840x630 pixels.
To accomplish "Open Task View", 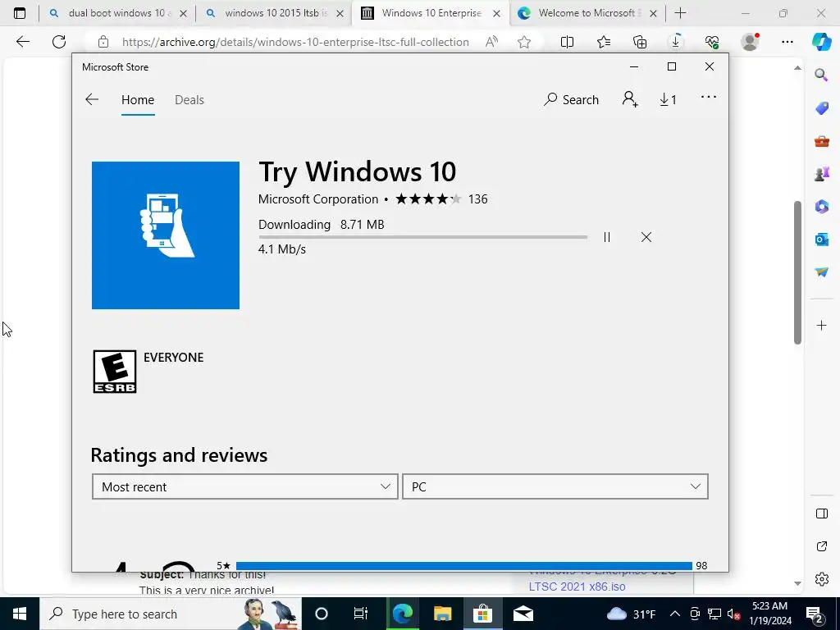I will click(x=361, y=614).
